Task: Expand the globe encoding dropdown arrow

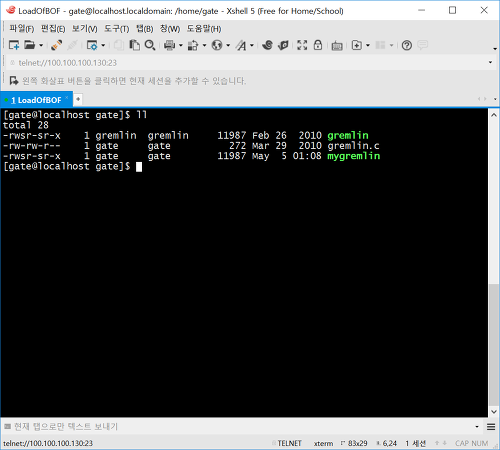Action: click(228, 45)
